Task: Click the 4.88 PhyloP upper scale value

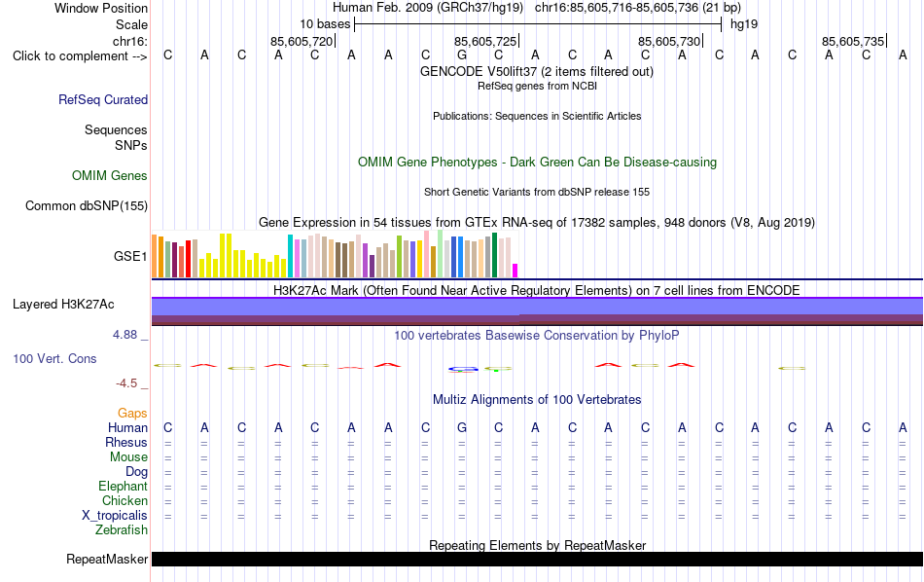Action: tap(124, 335)
